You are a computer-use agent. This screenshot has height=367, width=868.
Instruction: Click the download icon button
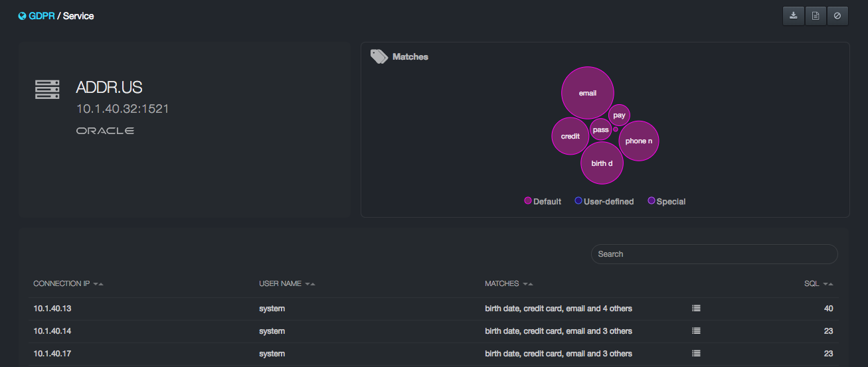coord(793,16)
